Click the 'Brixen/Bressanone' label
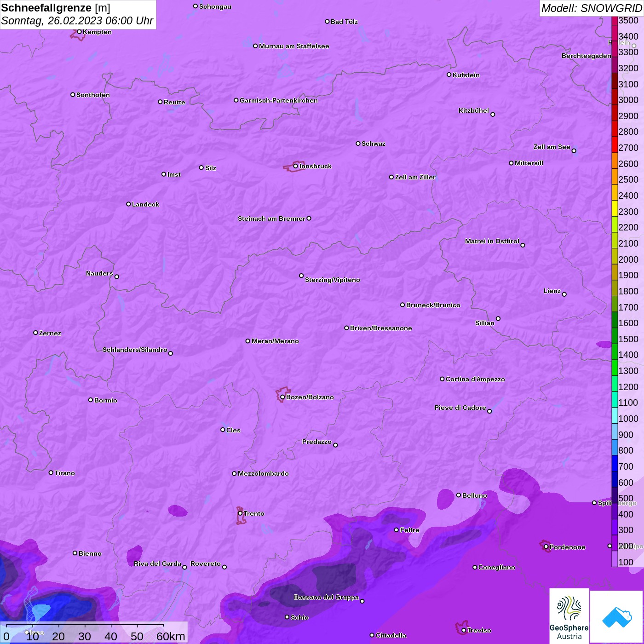The width and height of the screenshot is (644, 644). (x=381, y=328)
